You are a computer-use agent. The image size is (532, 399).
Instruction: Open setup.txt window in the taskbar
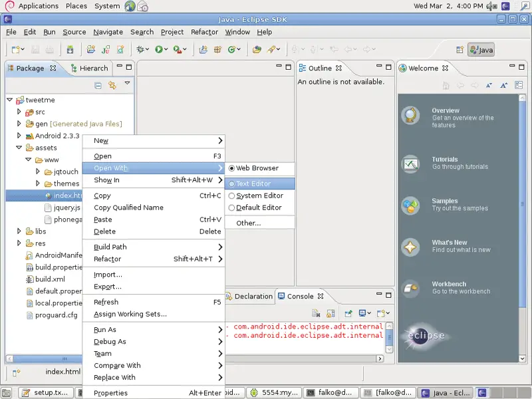46,393
